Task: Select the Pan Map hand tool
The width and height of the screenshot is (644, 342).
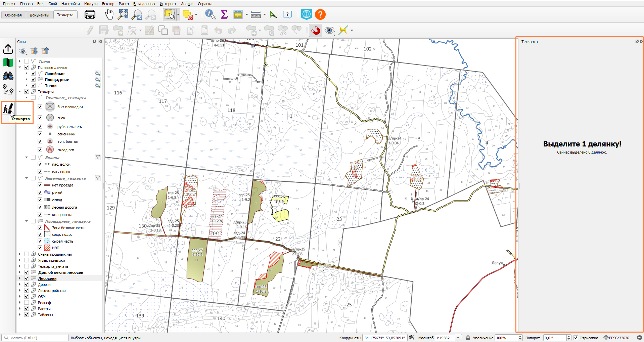Action: [x=109, y=14]
